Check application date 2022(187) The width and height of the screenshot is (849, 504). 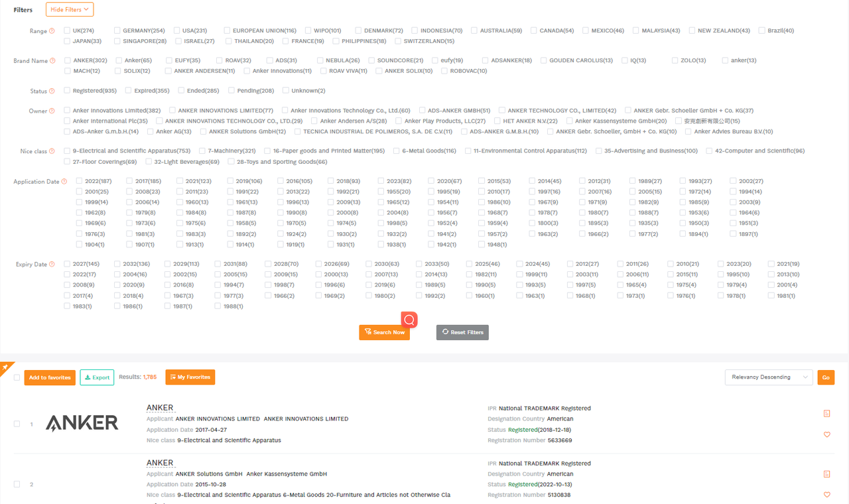pyautogui.click(x=80, y=181)
